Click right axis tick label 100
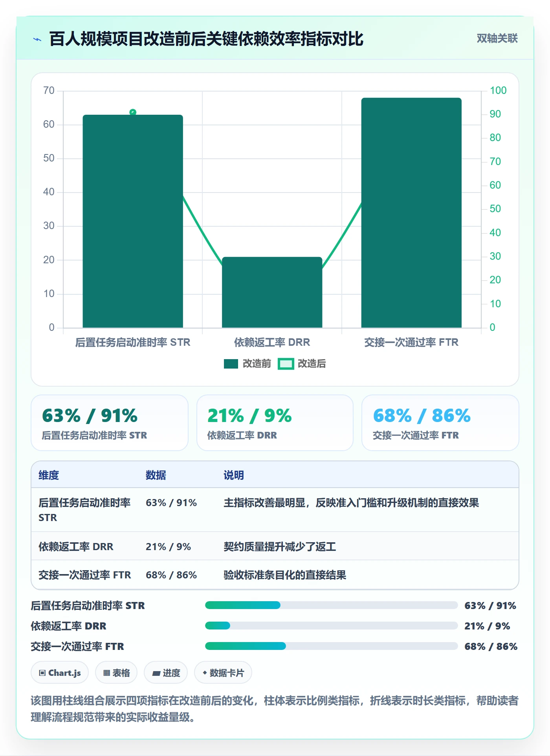 [498, 90]
